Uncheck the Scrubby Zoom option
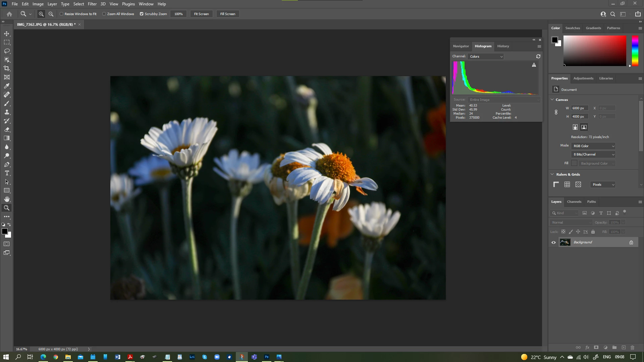Image resolution: width=644 pixels, height=362 pixels. click(142, 14)
